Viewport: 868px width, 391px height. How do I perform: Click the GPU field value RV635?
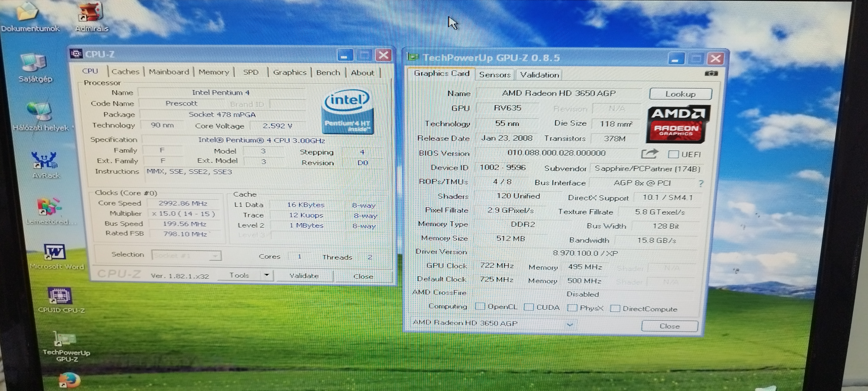pos(508,108)
